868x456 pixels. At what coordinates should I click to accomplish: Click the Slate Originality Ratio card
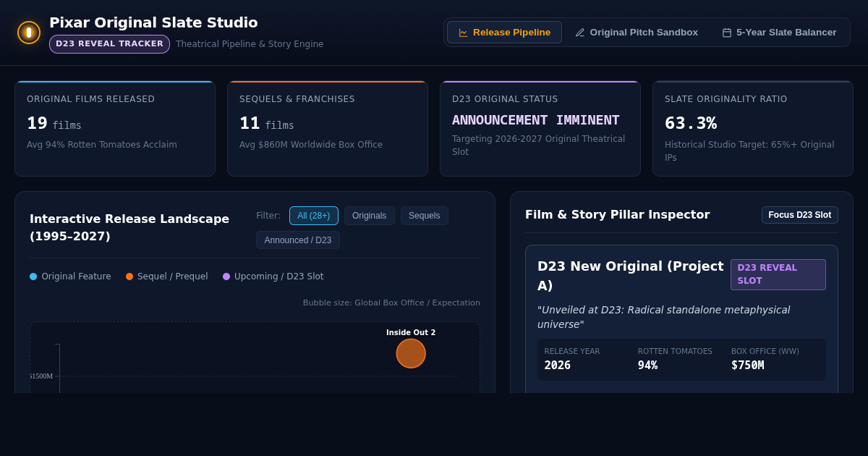[x=753, y=129]
